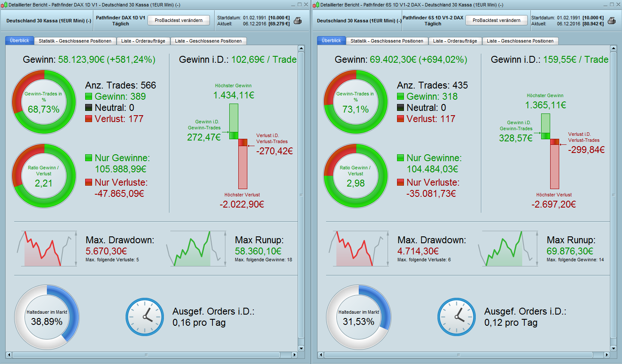Click the Höchster Gewinn value 1.365,11€
622x364 pixels.
point(545,105)
